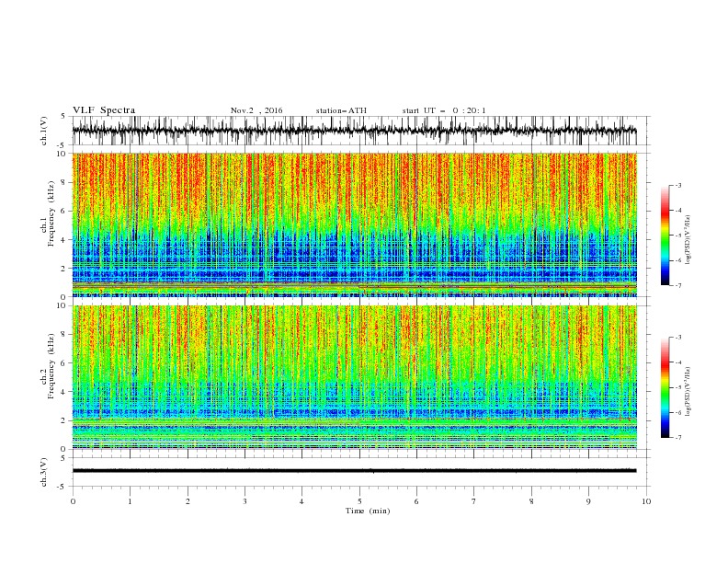Image resolution: width=728 pixels, height=563 pixels.
Task: Click the ch.3(V) axis label
Action: pyautogui.click(x=44, y=472)
